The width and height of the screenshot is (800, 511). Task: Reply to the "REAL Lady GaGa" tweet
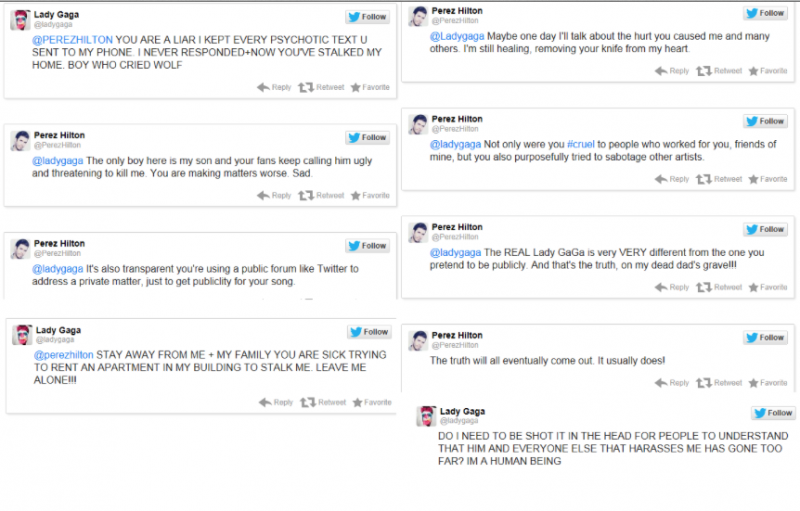coord(672,287)
